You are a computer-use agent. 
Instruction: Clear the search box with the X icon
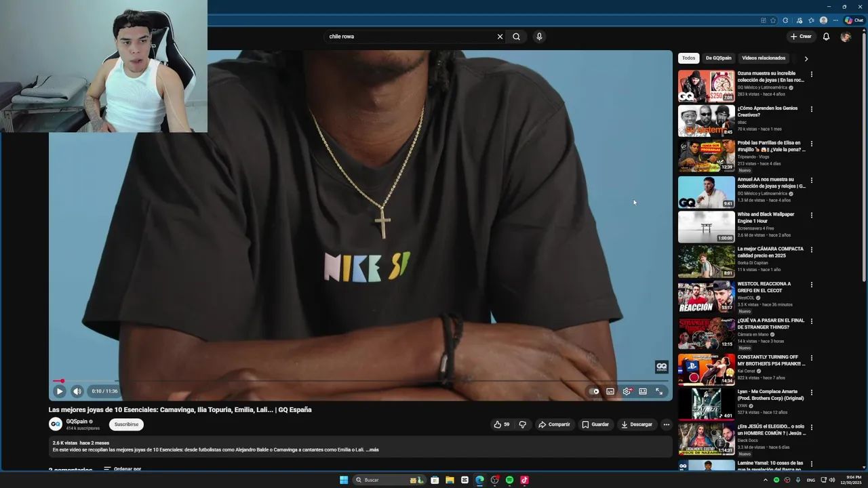click(500, 37)
